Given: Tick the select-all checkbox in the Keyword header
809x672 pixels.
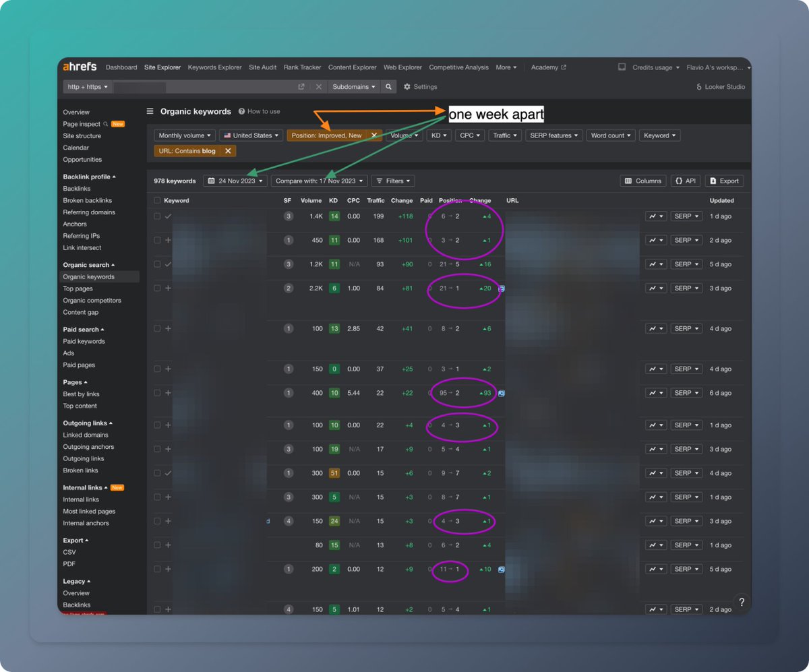Looking at the screenshot, I should click(157, 200).
